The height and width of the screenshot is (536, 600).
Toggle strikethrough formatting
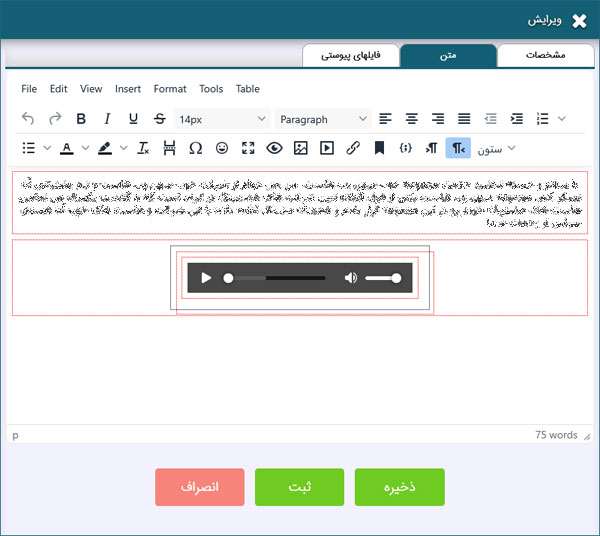[160, 119]
